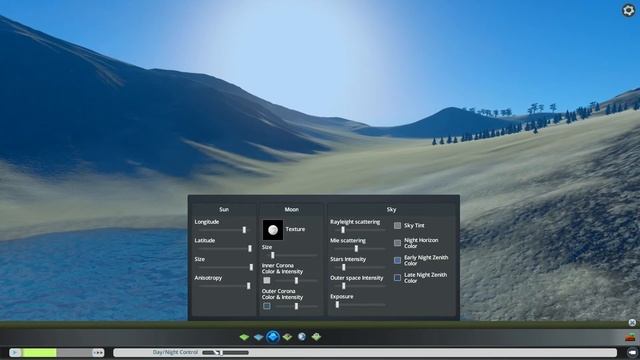640x360 pixels.
Task: Click the Late Night Zenith Color label
Action: pyautogui.click(x=425, y=278)
